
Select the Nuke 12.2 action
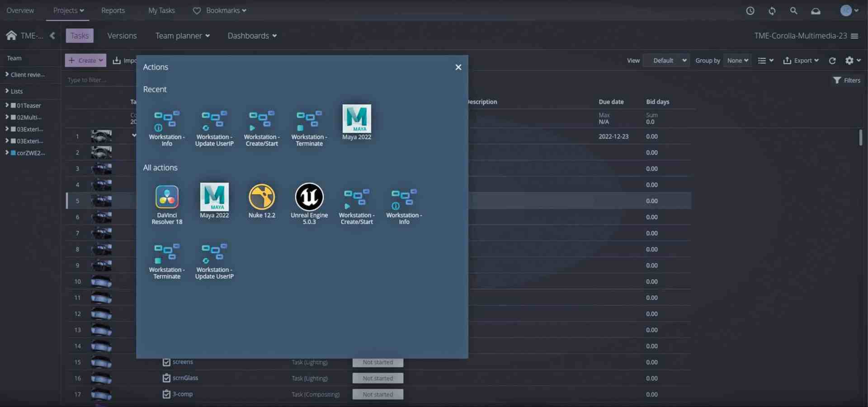click(262, 200)
